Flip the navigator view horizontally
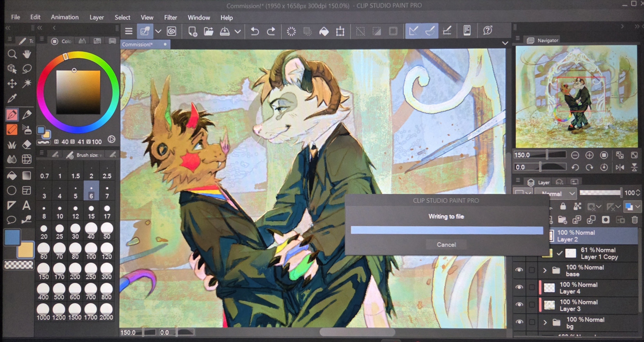This screenshot has width=644, height=342. pyautogui.click(x=620, y=167)
